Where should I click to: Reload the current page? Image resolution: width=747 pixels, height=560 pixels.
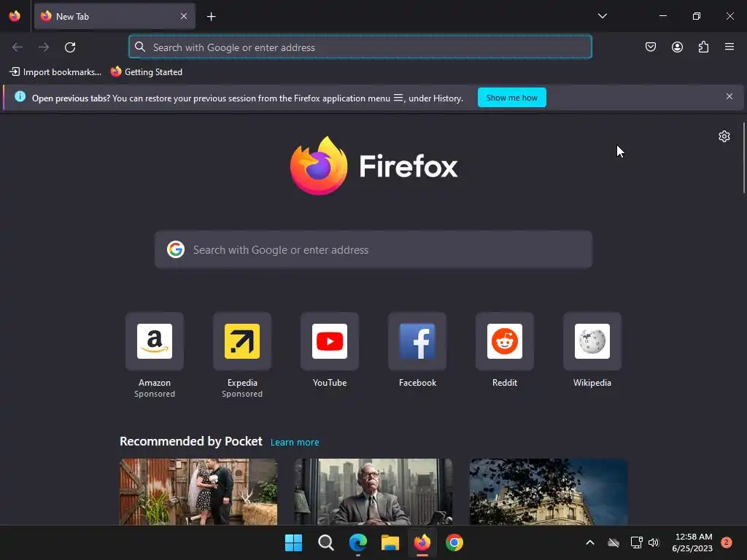pos(70,47)
